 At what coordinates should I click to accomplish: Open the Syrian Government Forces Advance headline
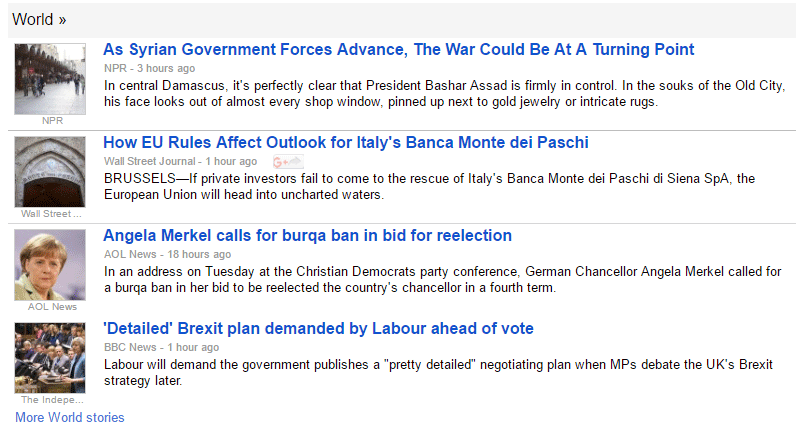tap(398, 49)
